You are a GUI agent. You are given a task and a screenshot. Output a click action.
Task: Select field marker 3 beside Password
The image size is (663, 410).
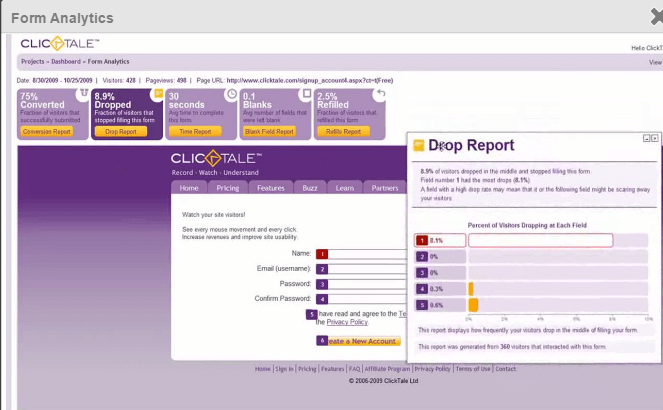pyautogui.click(x=322, y=284)
